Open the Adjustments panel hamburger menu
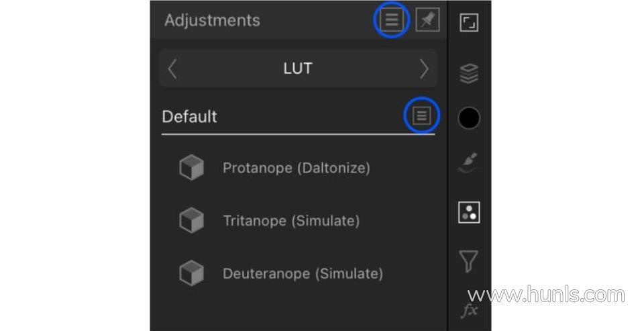The width and height of the screenshot is (644, 331). coord(392,20)
